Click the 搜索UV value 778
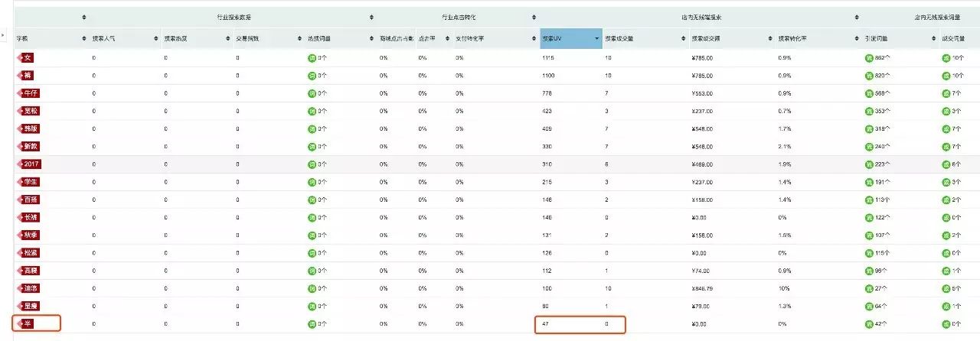The image size is (980, 341). point(546,93)
